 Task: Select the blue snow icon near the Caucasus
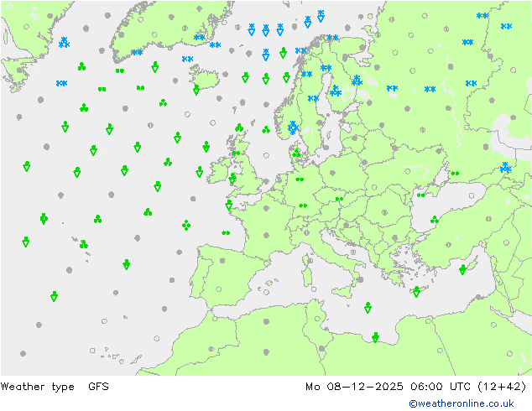click(505, 168)
